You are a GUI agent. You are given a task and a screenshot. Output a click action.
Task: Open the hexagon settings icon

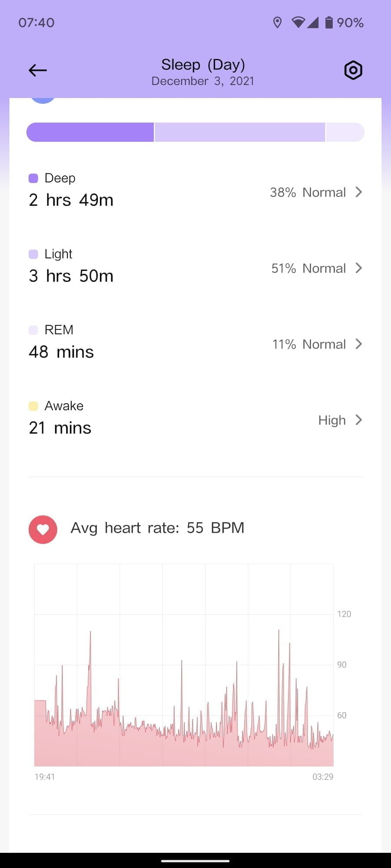coord(353,70)
